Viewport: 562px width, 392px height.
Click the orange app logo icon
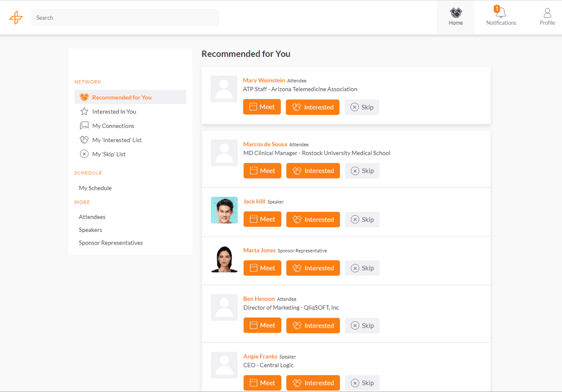click(x=16, y=18)
